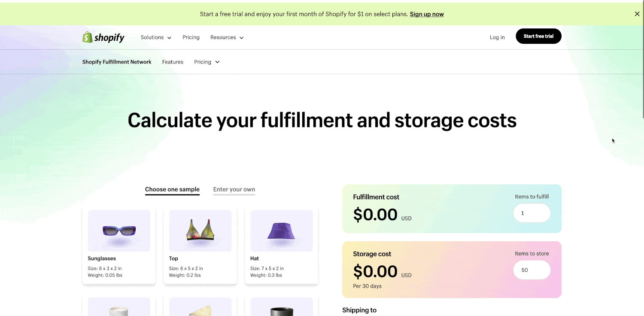644x316 pixels.
Task: Click Sunglasses size 6 x 3 x 2 in
Action: [105, 268]
